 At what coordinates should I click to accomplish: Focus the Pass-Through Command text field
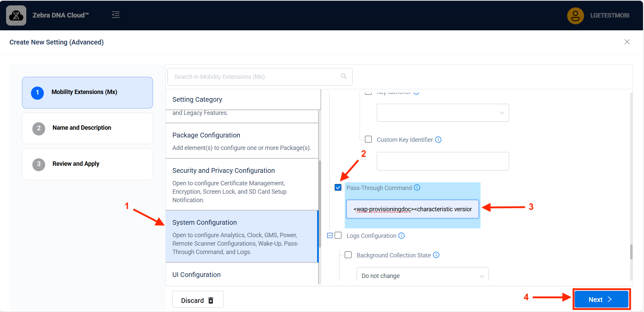[x=412, y=209]
